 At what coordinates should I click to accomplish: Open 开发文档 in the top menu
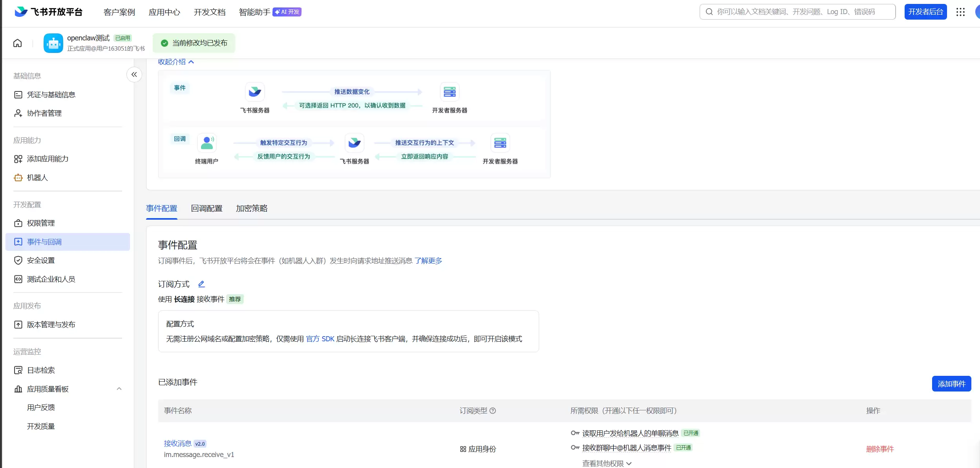(209, 12)
